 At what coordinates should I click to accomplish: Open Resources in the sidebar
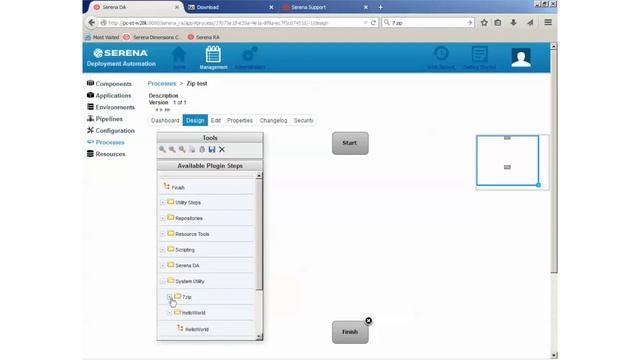click(x=106, y=154)
